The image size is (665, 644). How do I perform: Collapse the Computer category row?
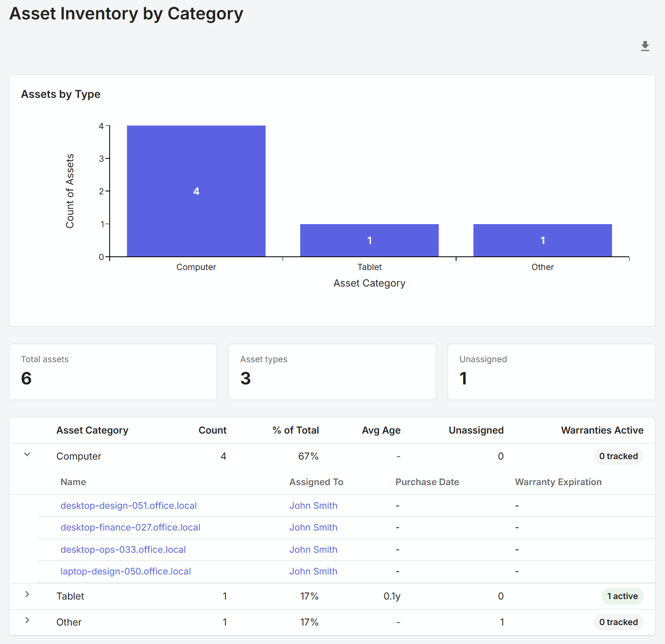coord(27,454)
